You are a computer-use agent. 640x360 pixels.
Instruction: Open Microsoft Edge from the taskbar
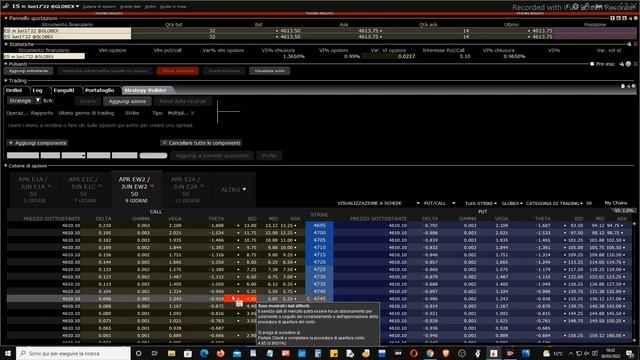[x=204, y=353]
